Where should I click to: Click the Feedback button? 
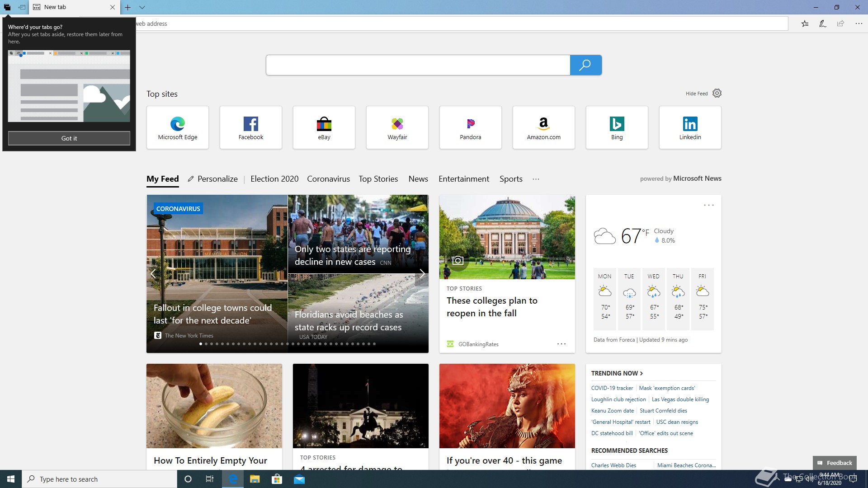835,463
